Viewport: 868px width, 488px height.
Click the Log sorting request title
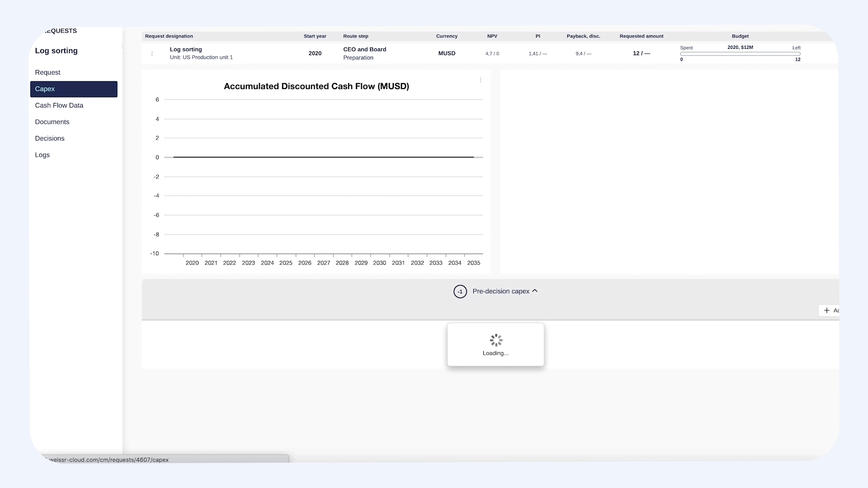point(186,49)
